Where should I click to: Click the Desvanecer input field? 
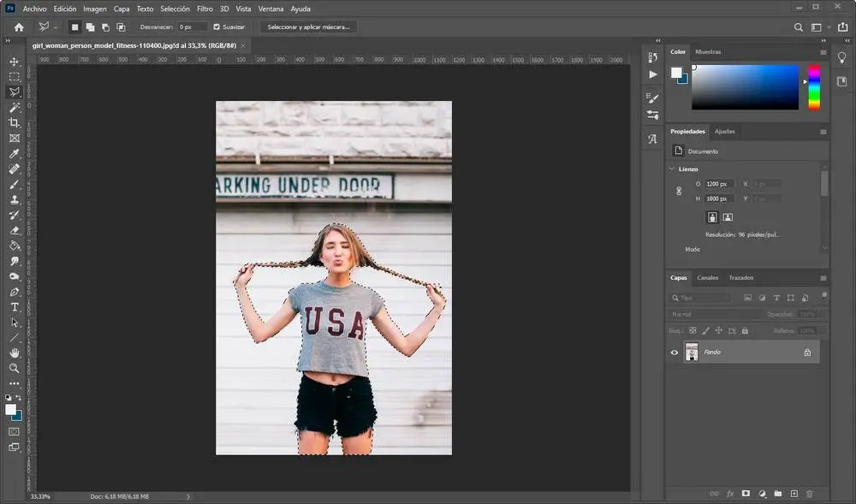point(192,27)
